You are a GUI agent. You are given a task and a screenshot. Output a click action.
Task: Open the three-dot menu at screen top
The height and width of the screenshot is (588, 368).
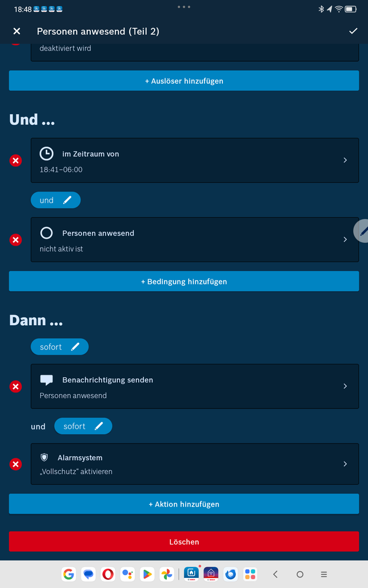coord(183,7)
